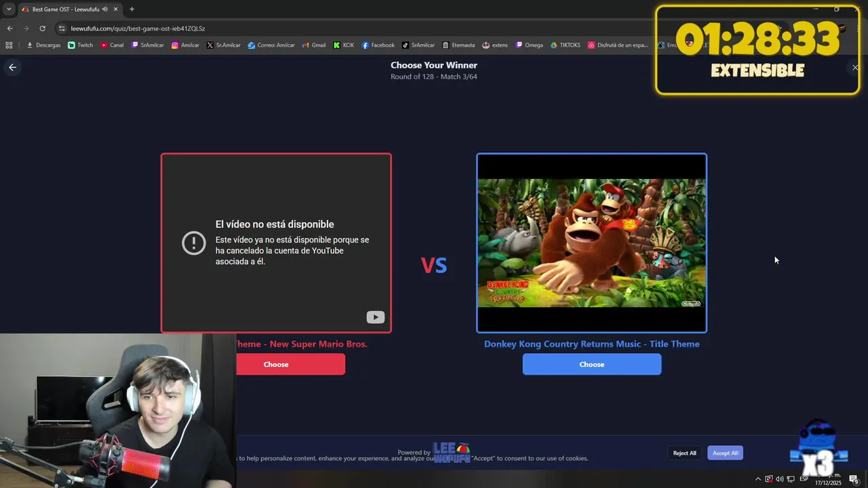Close the quiz with the X icon
Image resolution: width=868 pixels, height=488 pixels.
855,67
